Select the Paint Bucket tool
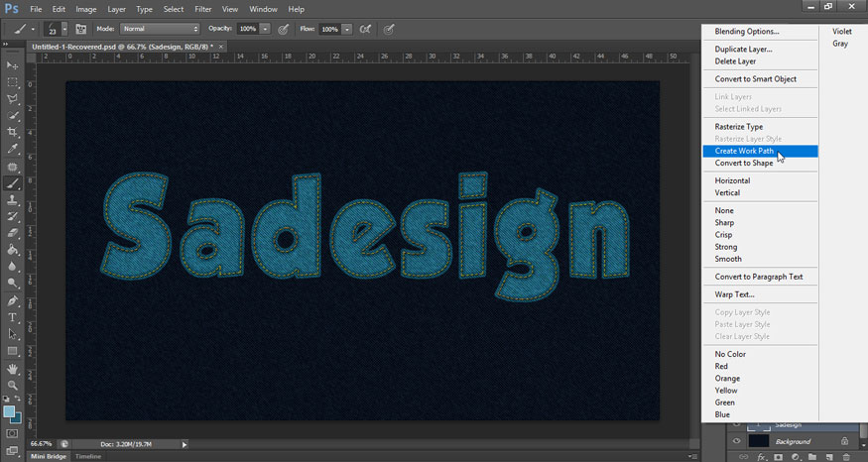This screenshot has width=868, height=462. point(12,250)
